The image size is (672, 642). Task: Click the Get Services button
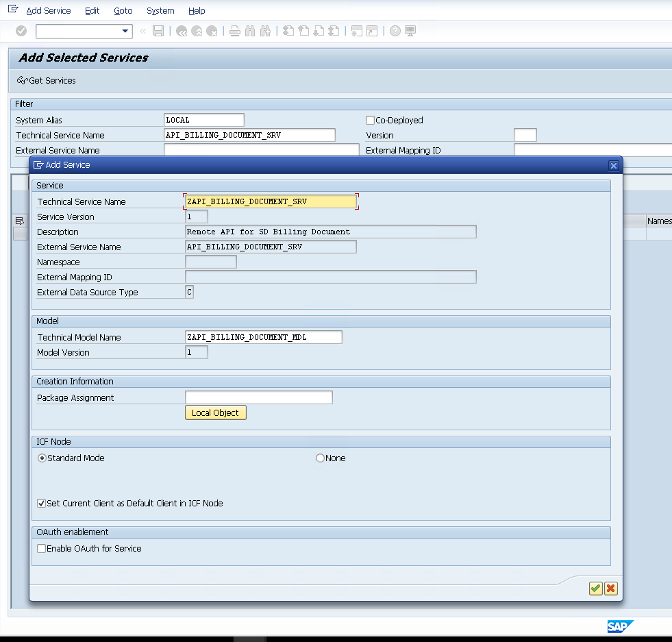pos(47,81)
